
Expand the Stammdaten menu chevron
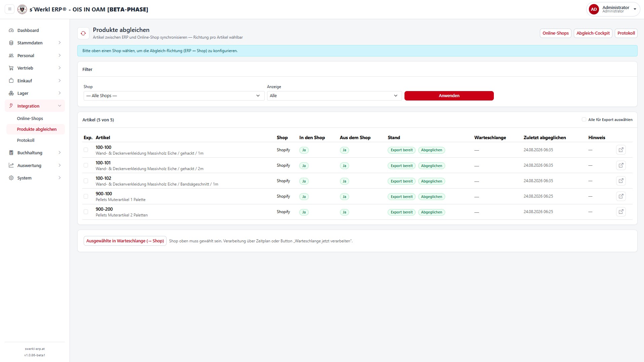pyautogui.click(x=59, y=43)
